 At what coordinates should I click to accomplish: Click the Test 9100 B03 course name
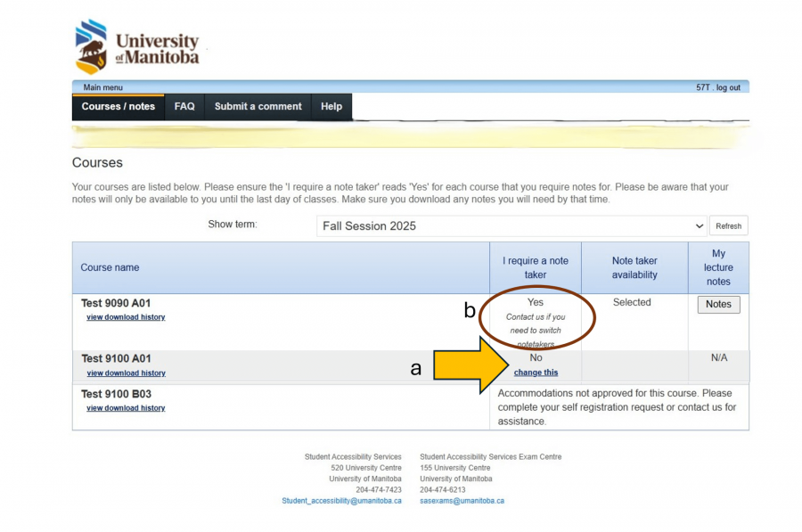116,394
